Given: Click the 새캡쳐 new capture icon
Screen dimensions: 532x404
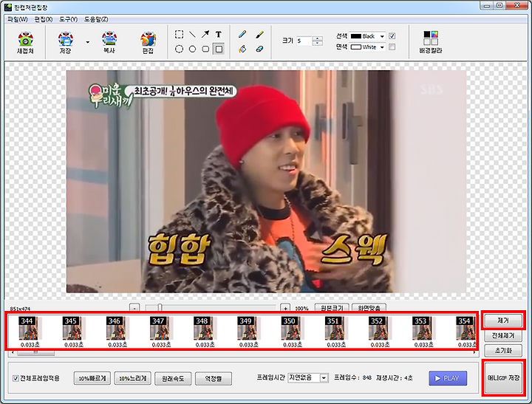Looking at the screenshot, I should 25,42.
